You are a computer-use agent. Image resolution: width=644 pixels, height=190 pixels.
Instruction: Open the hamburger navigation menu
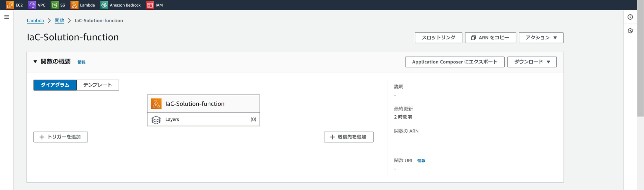[x=7, y=17]
